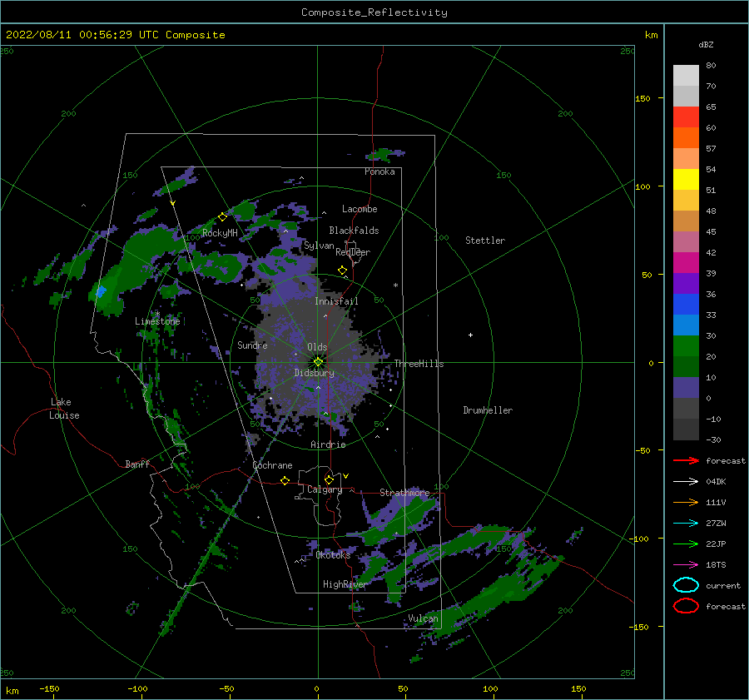Click the -150 tick label on bottom axis
The image size is (749, 700).
click(x=49, y=688)
